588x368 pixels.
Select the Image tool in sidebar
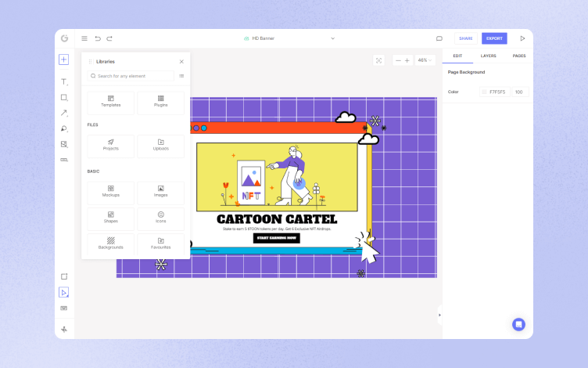(x=64, y=144)
